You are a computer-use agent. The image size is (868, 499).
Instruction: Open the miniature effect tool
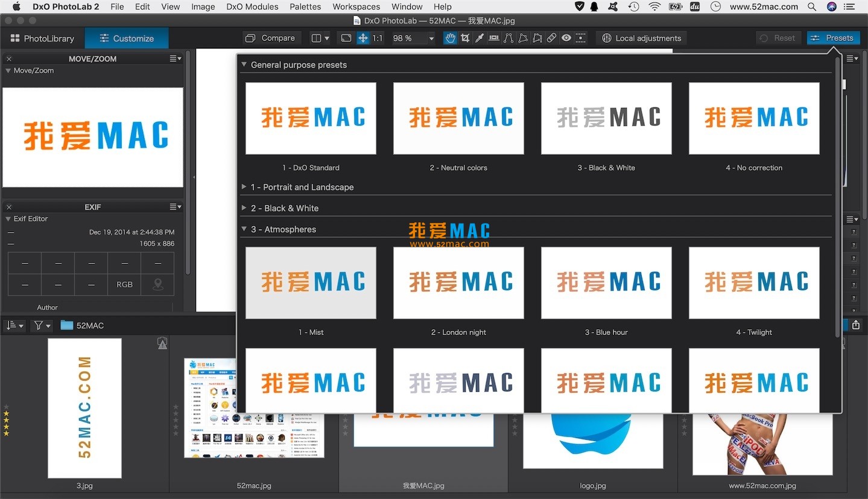pyautogui.click(x=581, y=38)
